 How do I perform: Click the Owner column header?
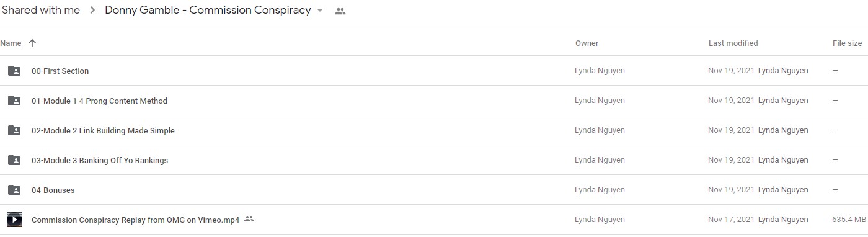click(587, 43)
